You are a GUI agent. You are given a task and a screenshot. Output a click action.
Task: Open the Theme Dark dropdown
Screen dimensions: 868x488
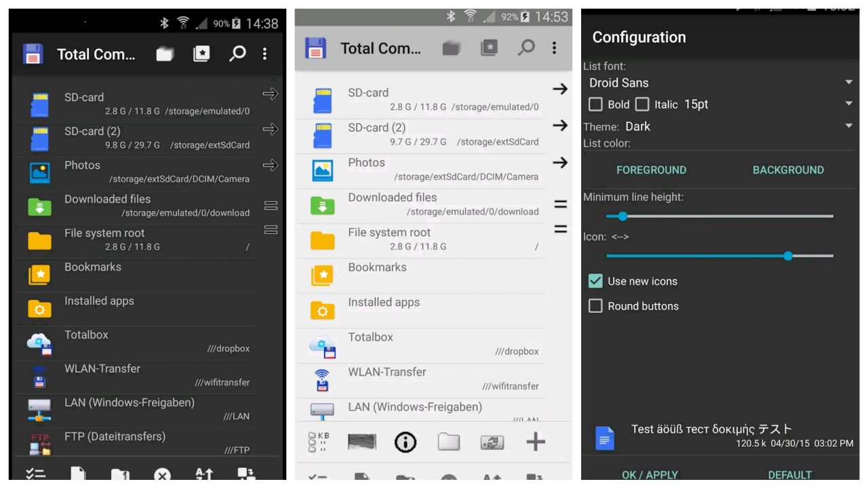point(739,126)
